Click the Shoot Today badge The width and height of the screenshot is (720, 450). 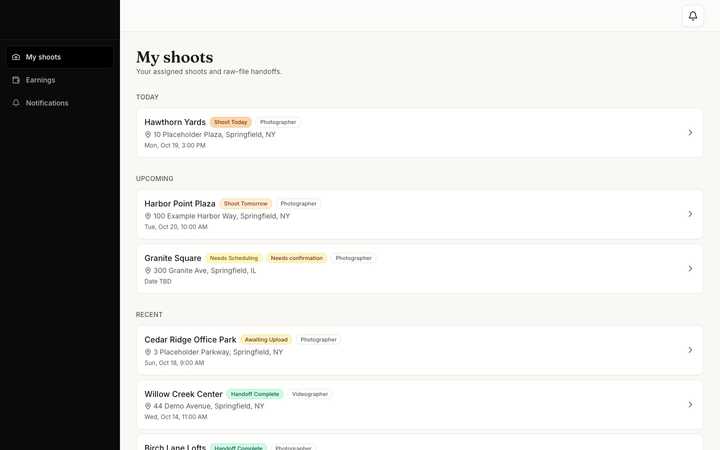(231, 122)
